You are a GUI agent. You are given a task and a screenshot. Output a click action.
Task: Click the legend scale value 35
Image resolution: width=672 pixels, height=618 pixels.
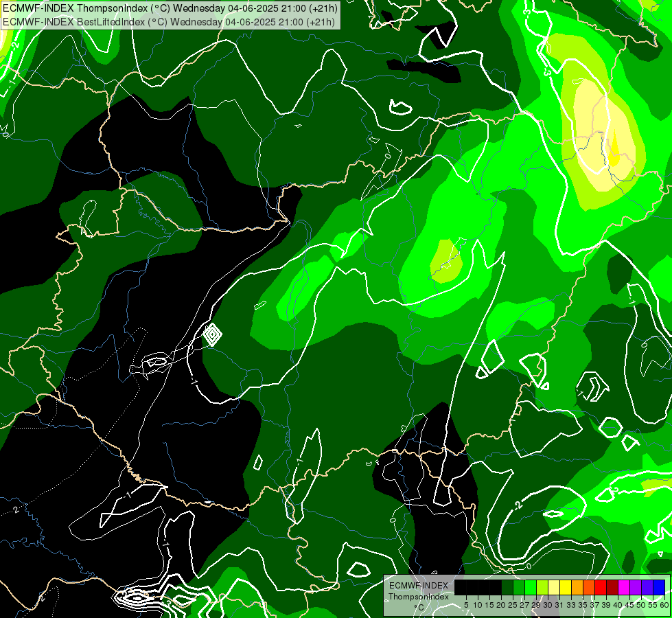pos(583,605)
